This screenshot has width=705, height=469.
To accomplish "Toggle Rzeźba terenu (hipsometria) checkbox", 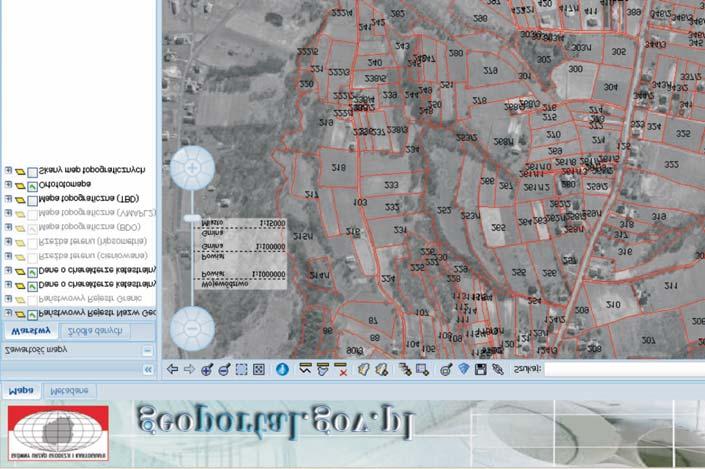I will 32,244.
